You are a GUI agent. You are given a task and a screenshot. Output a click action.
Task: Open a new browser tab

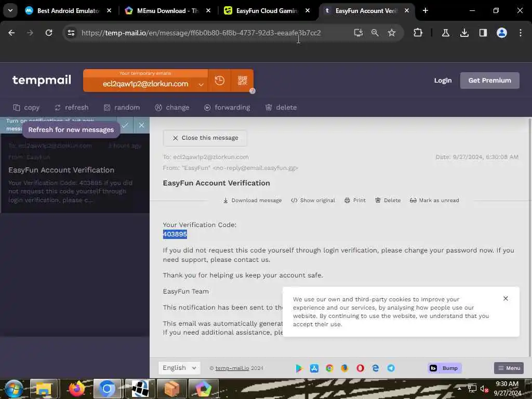click(425, 10)
